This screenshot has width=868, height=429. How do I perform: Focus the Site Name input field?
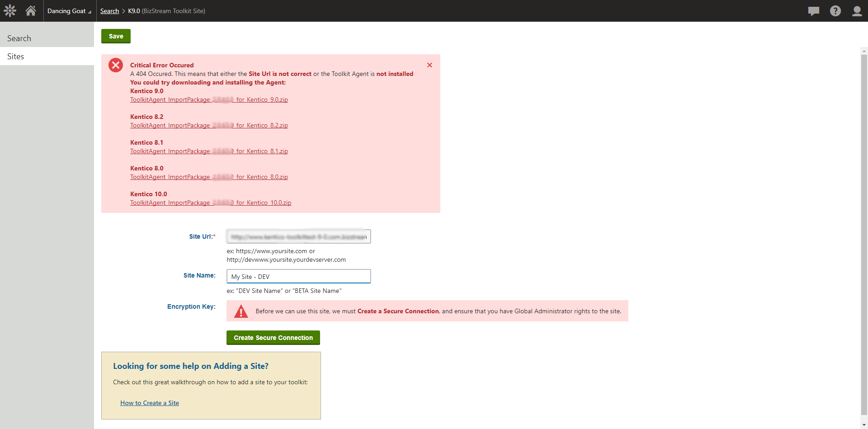(299, 276)
